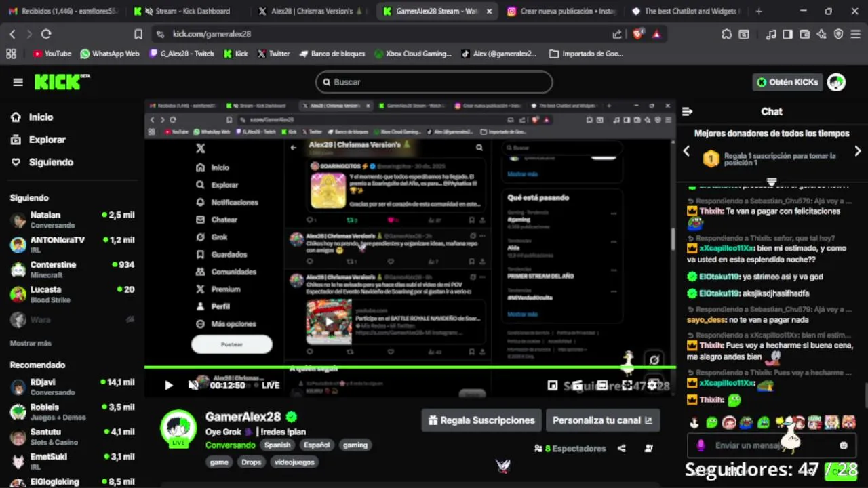The width and height of the screenshot is (868, 488).
Task: Open the tab groups grid icon
Action: tap(11, 54)
